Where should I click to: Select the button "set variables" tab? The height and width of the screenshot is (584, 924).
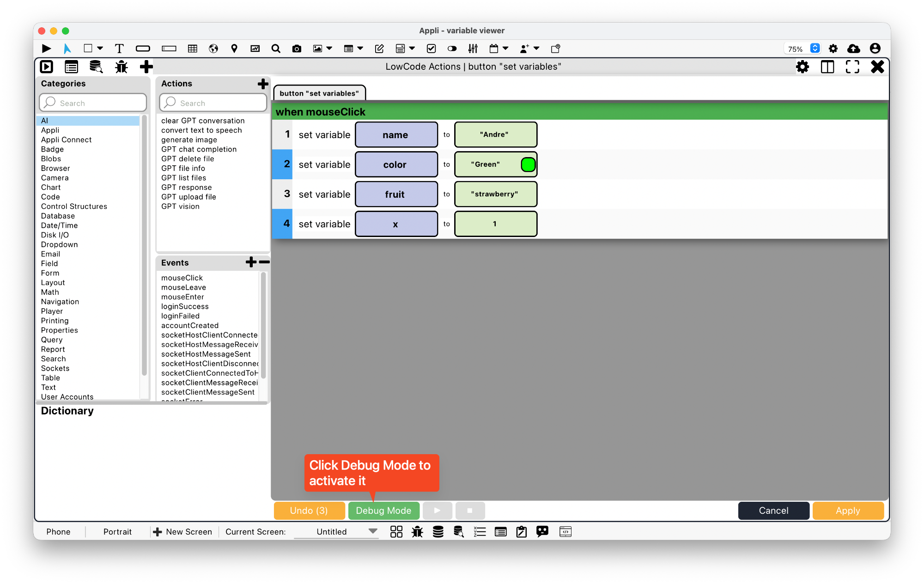319,93
